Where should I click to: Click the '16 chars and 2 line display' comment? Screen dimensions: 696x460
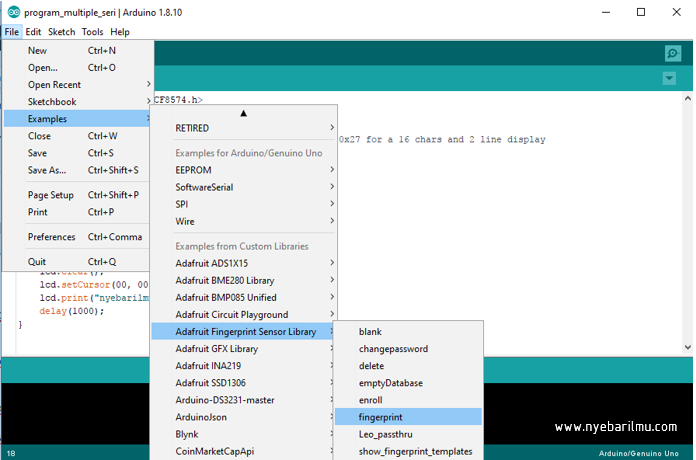coord(472,139)
